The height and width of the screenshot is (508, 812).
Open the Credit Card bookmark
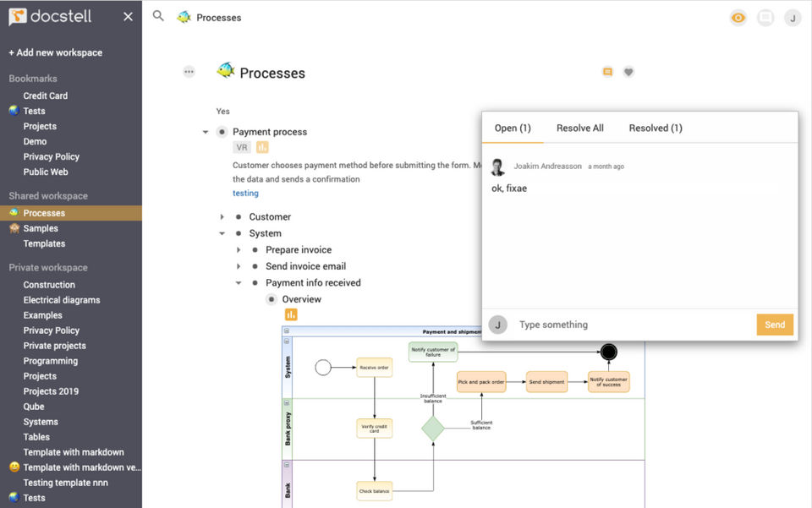[46, 96]
